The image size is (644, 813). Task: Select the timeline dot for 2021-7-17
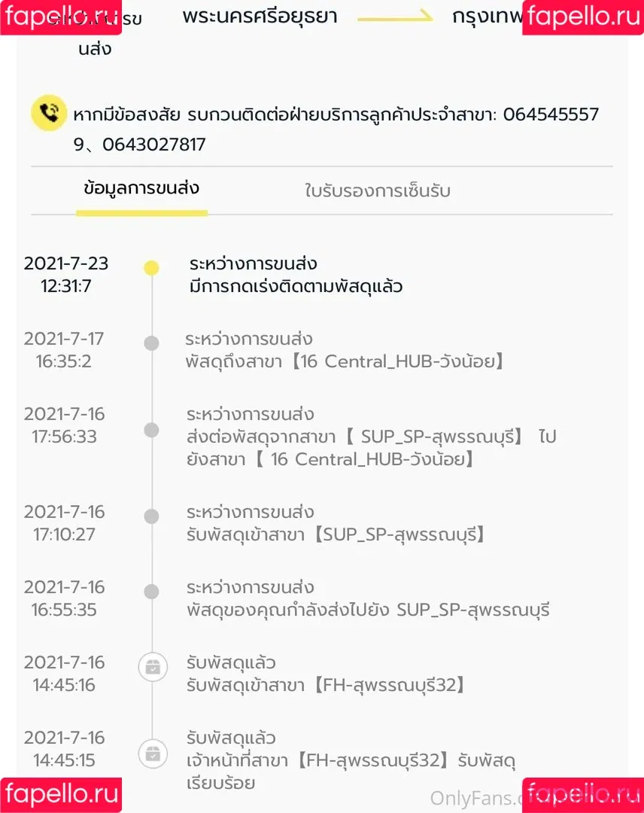coord(151,343)
